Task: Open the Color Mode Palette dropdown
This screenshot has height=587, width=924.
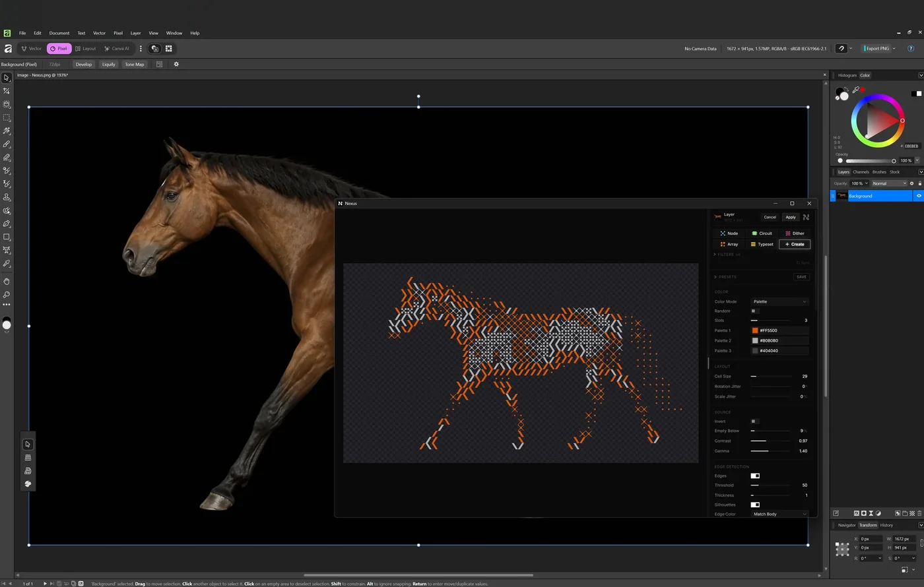Action: [779, 301]
